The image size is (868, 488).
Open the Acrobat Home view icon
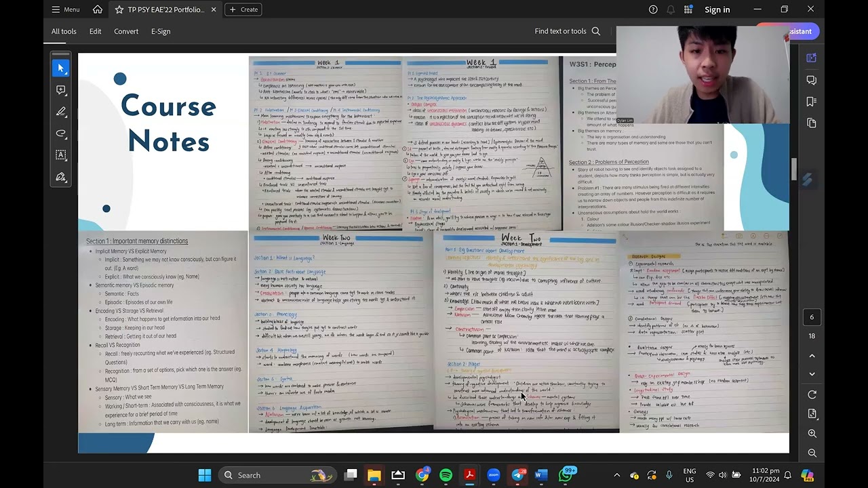(x=98, y=9)
